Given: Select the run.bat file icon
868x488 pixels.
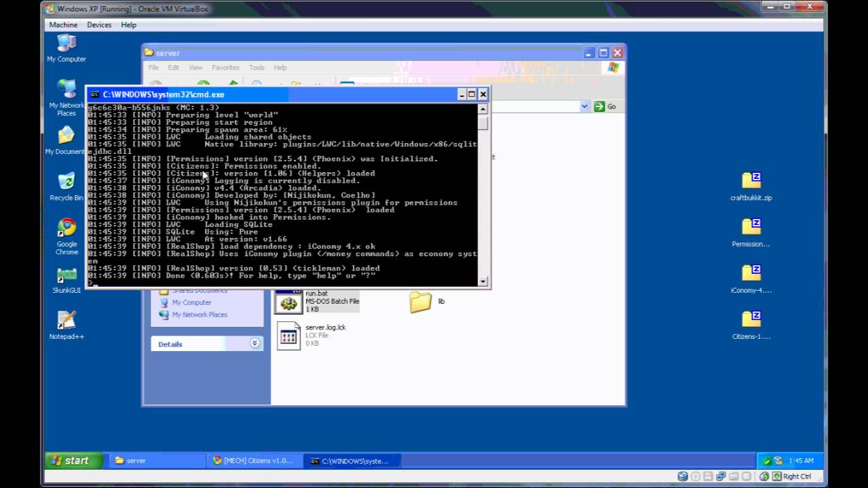Looking at the screenshot, I should (289, 302).
